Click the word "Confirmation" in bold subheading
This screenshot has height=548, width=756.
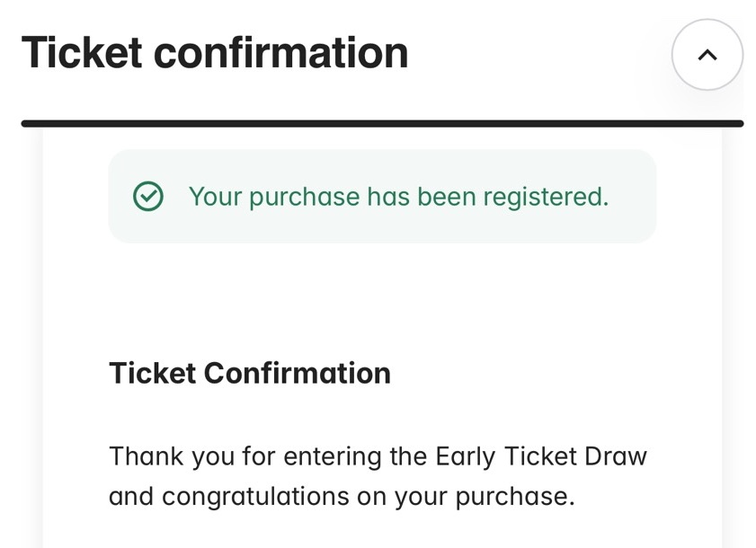click(298, 373)
